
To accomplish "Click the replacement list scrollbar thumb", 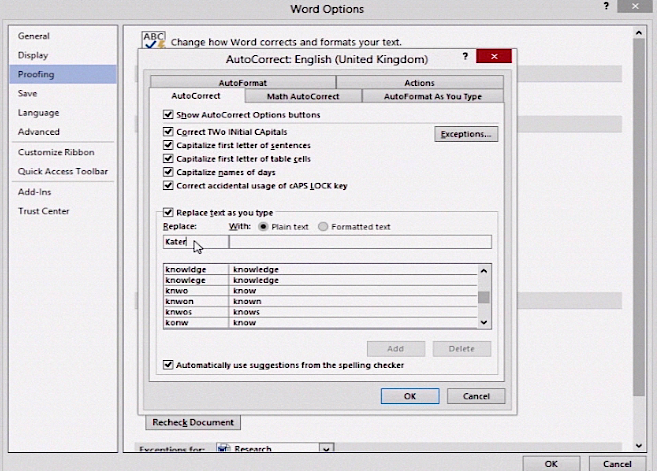I will [484, 297].
